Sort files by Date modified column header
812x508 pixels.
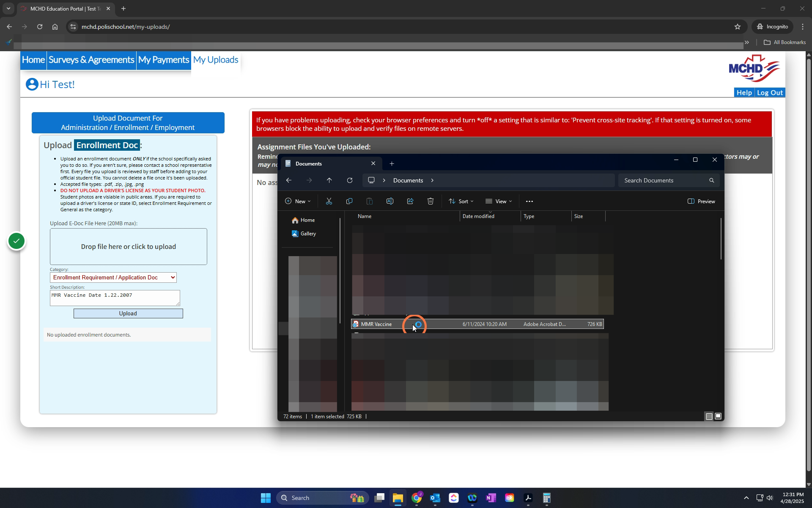tap(490, 216)
